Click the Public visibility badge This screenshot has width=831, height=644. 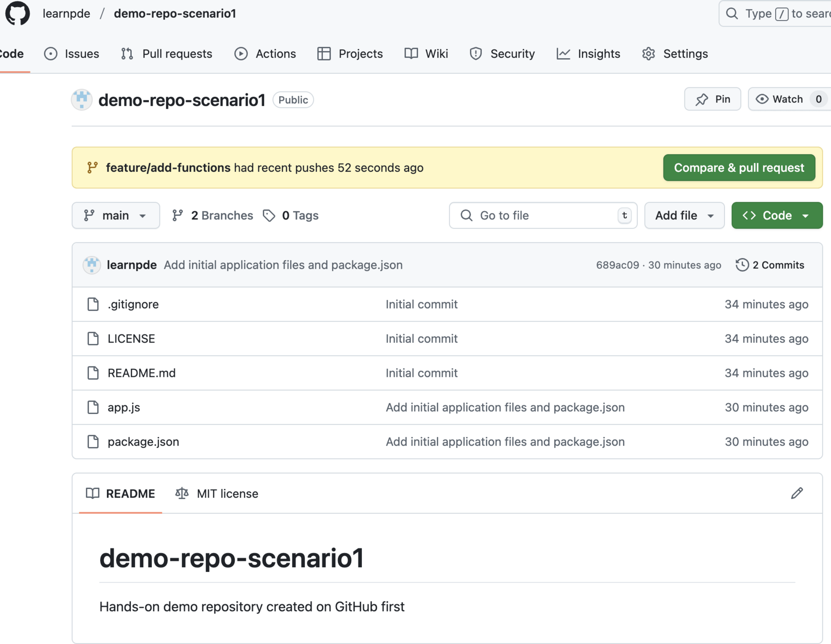293,100
